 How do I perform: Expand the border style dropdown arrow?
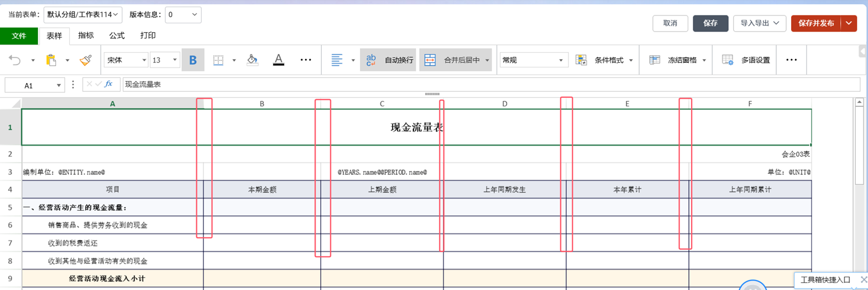point(234,60)
